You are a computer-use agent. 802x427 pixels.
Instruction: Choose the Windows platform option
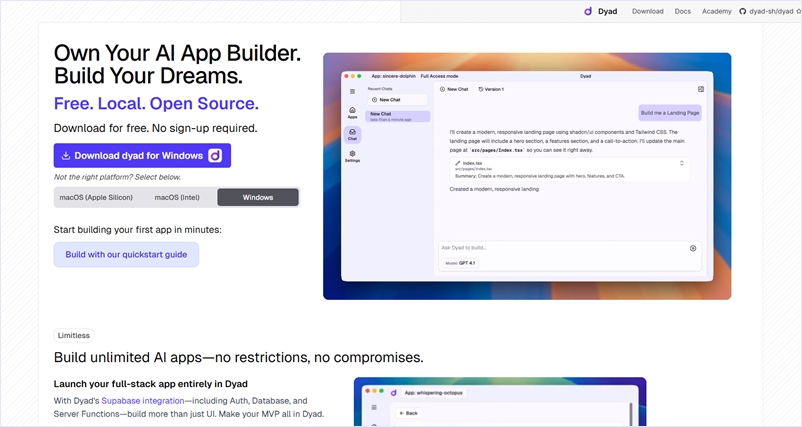click(258, 197)
